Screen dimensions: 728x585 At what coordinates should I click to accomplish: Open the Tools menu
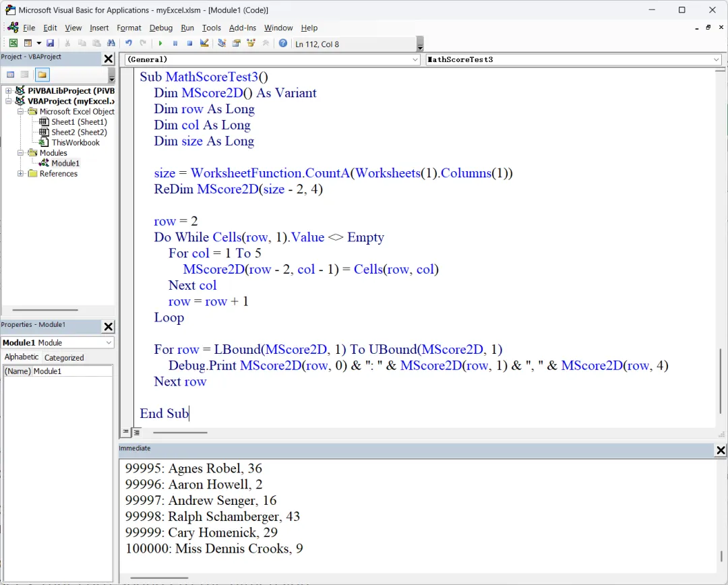point(211,28)
